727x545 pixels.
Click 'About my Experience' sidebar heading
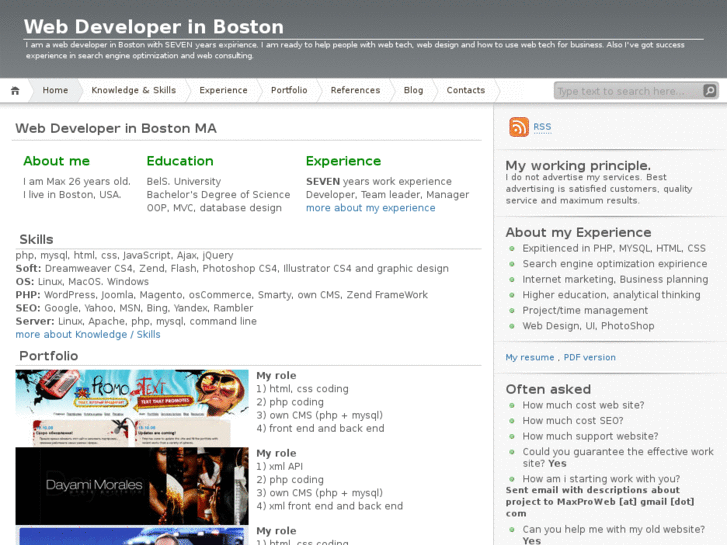pyautogui.click(x=578, y=232)
